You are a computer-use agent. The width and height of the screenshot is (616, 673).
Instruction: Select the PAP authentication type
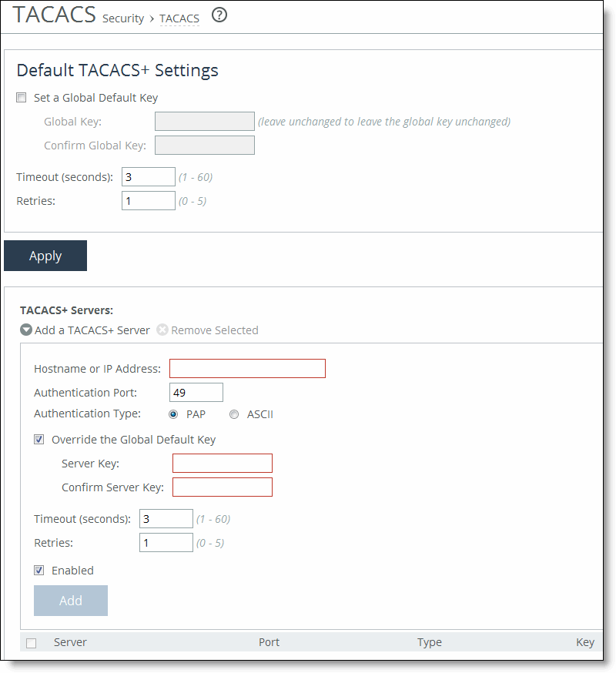coord(173,414)
